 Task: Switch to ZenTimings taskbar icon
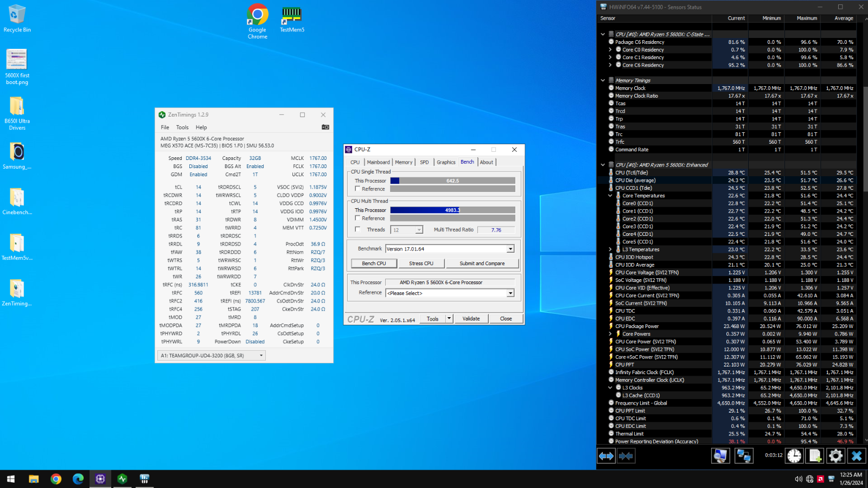[122, 479]
